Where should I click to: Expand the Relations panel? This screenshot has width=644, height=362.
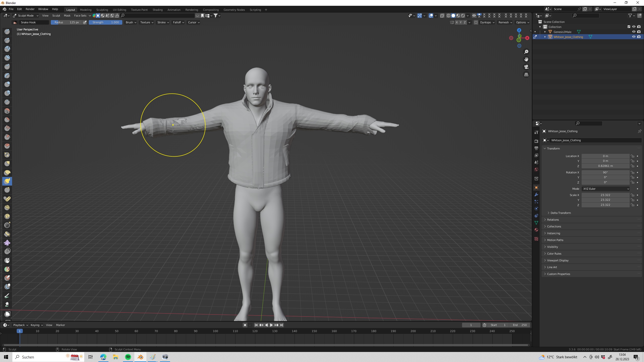[x=553, y=220]
